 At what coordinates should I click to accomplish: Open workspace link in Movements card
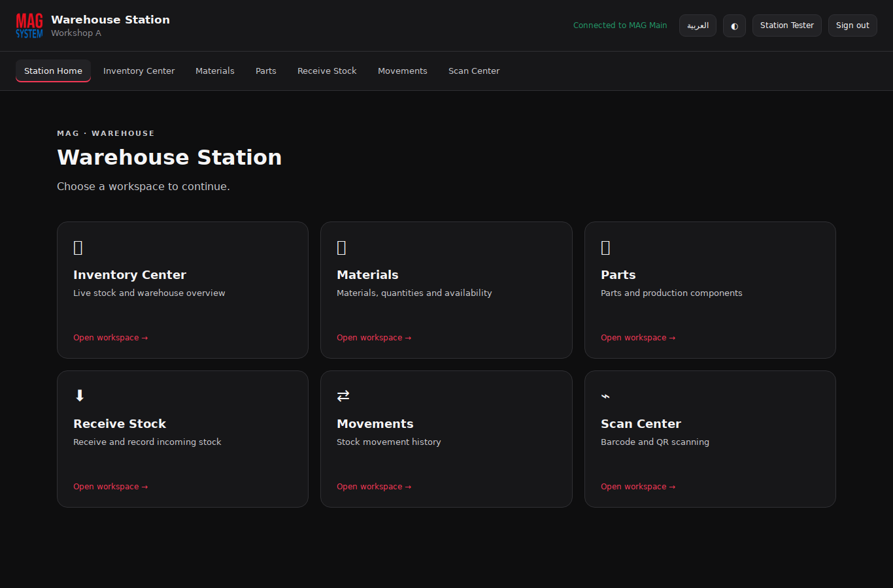pos(374,487)
